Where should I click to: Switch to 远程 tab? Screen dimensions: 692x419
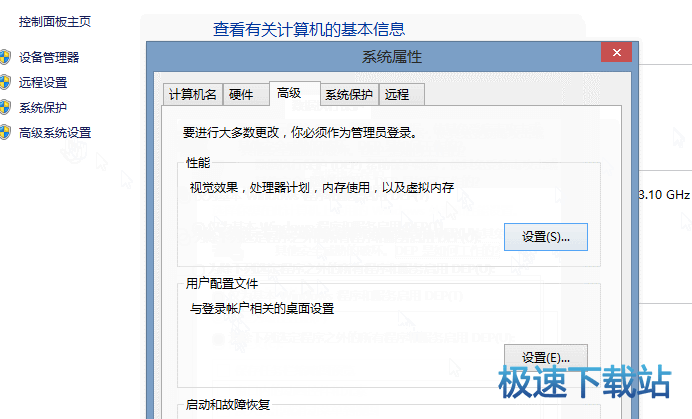[x=402, y=94]
